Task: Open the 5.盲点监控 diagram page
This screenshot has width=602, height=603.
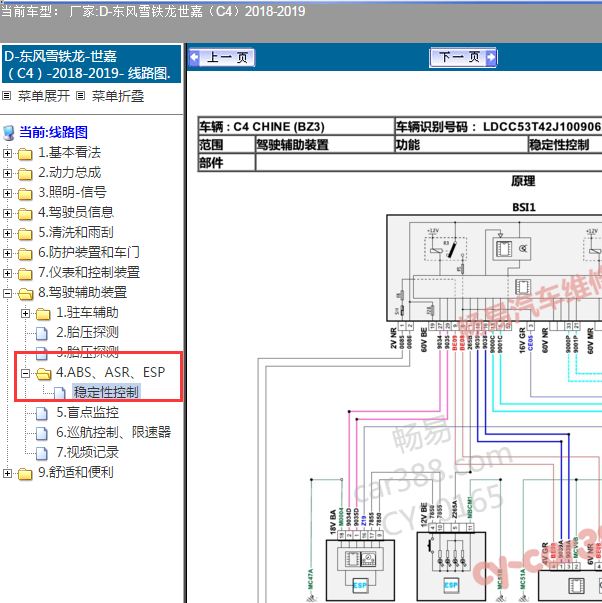Action: [x=87, y=412]
